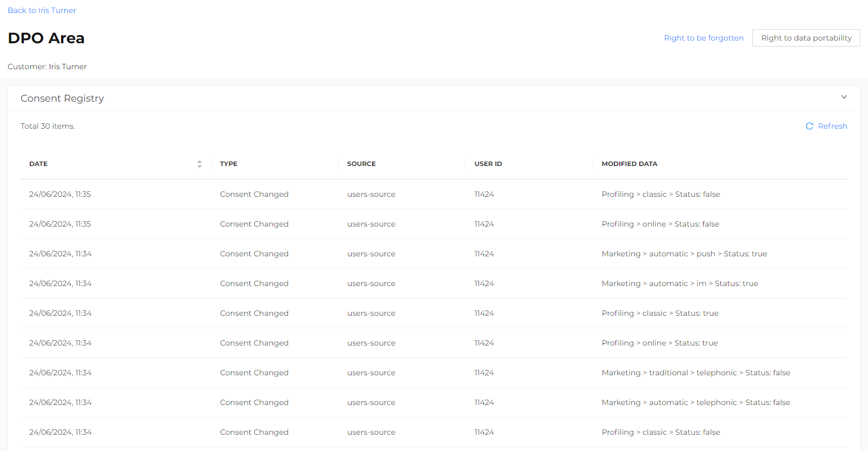Screen dimensions: 868x451
Task: Select 'Marketing > traditional > telephonic > Status: false'
Action: tap(696, 373)
